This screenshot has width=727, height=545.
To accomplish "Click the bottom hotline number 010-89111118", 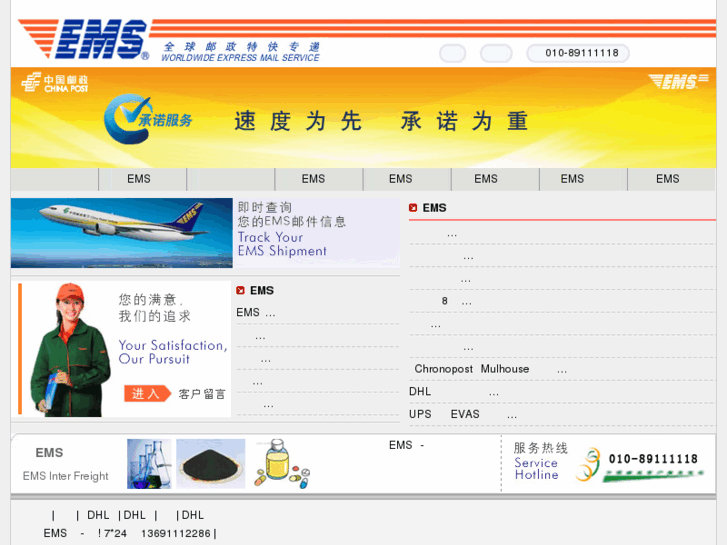I will [x=653, y=459].
